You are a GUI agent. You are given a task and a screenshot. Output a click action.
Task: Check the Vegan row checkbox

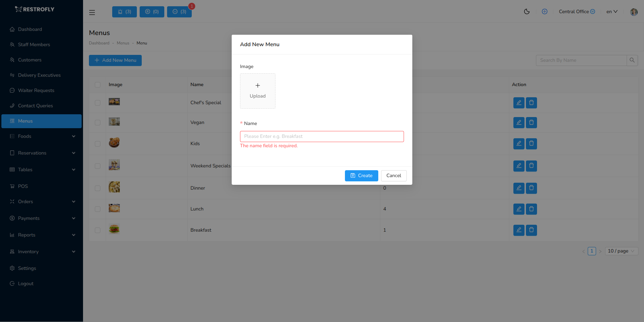98,122
